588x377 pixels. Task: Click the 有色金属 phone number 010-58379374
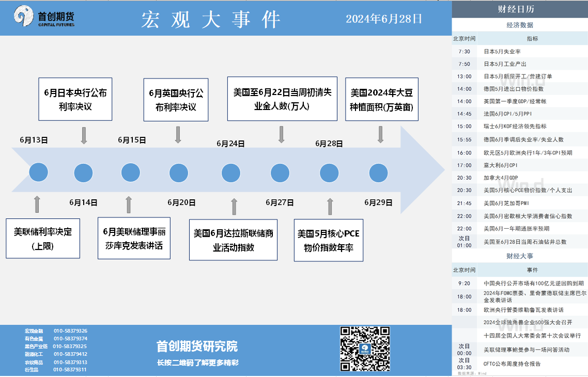(70, 339)
